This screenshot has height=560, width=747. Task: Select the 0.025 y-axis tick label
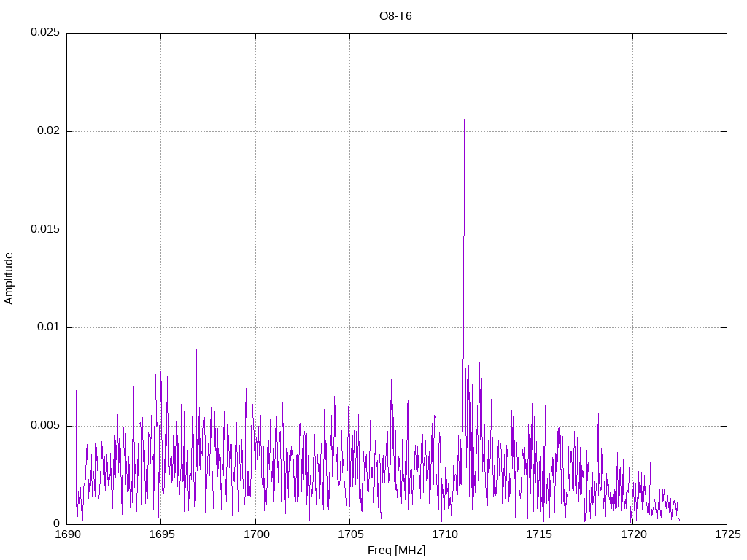click(x=44, y=33)
